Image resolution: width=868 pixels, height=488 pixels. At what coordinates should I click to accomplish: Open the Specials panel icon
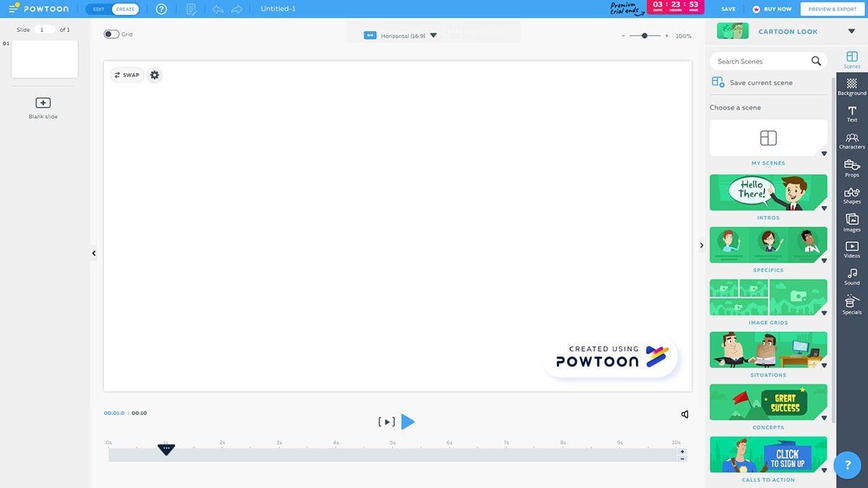pyautogui.click(x=851, y=304)
